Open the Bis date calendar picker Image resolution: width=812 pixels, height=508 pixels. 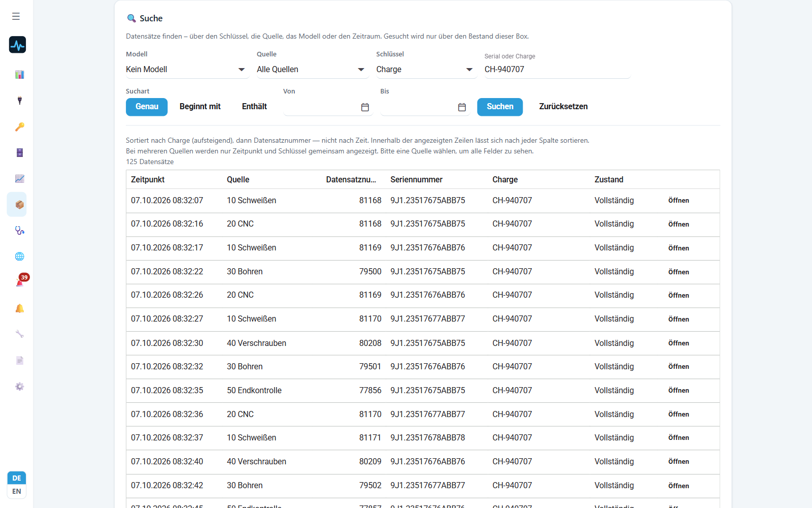(x=462, y=107)
